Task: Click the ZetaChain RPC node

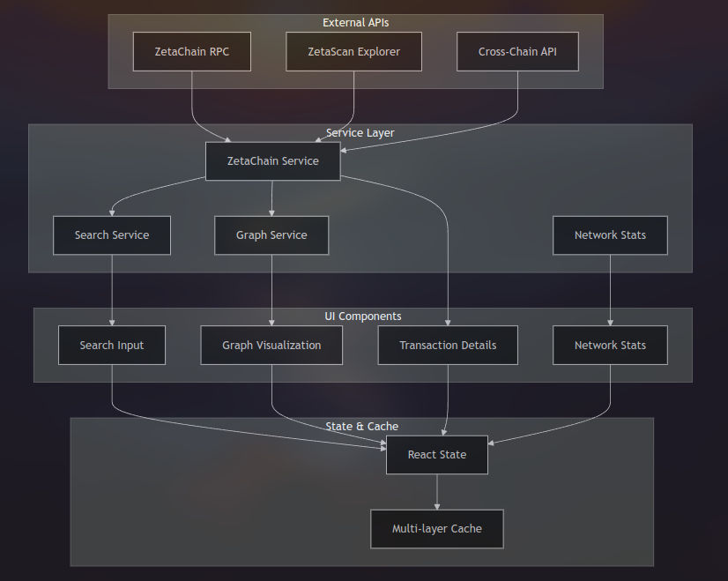Action: (192, 51)
